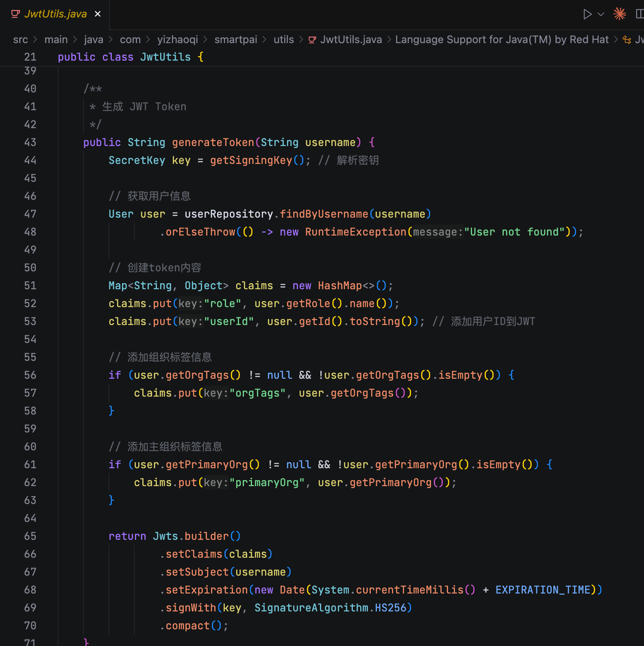Click the JwtUtils.java breadcrumb file name
Viewport: 644px width, 646px height.
pos(351,39)
